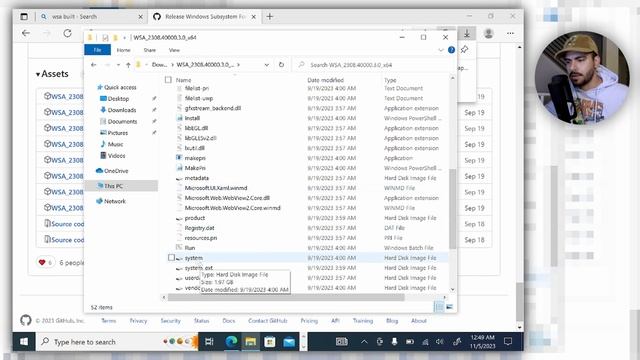Select the Run batch file
The image size is (640, 360).
click(190, 248)
